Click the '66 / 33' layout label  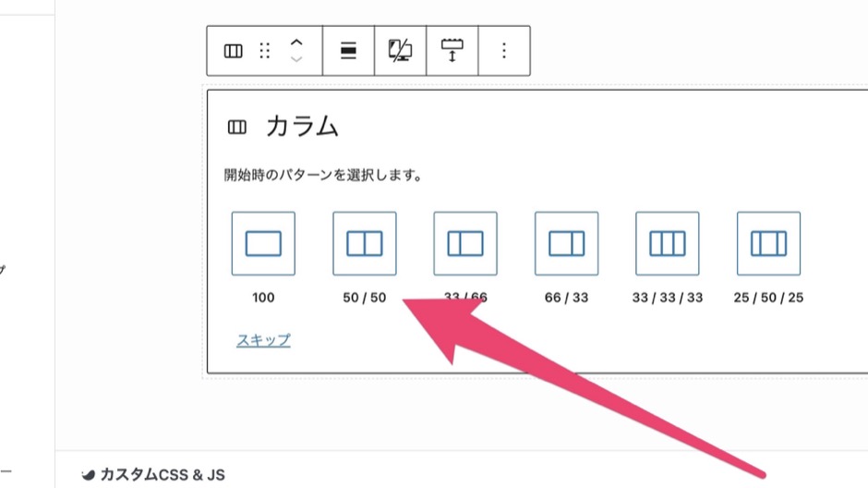tap(566, 298)
